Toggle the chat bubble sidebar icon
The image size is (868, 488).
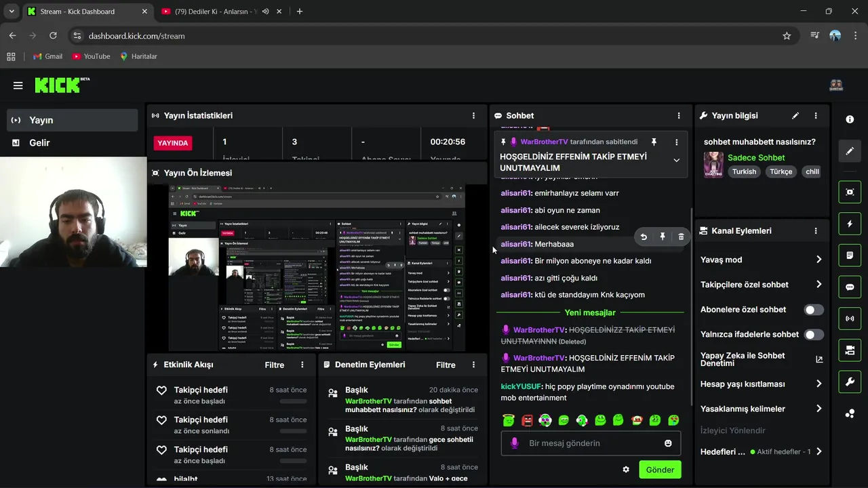(850, 287)
